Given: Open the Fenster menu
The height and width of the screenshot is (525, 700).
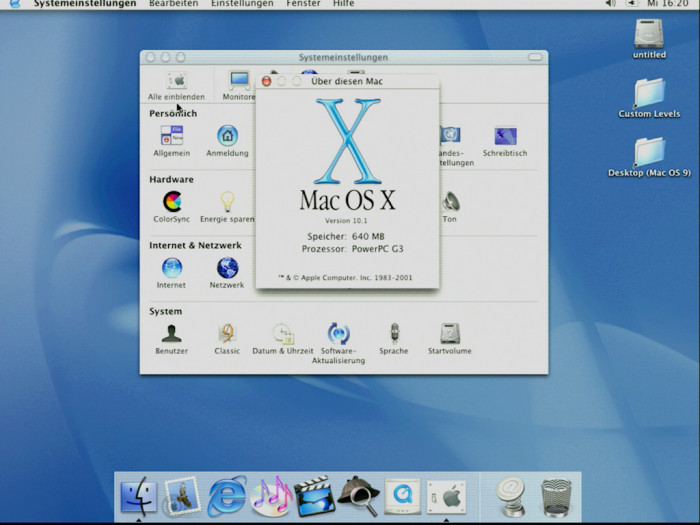Looking at the screenshot, I should [x=304, y=4].
